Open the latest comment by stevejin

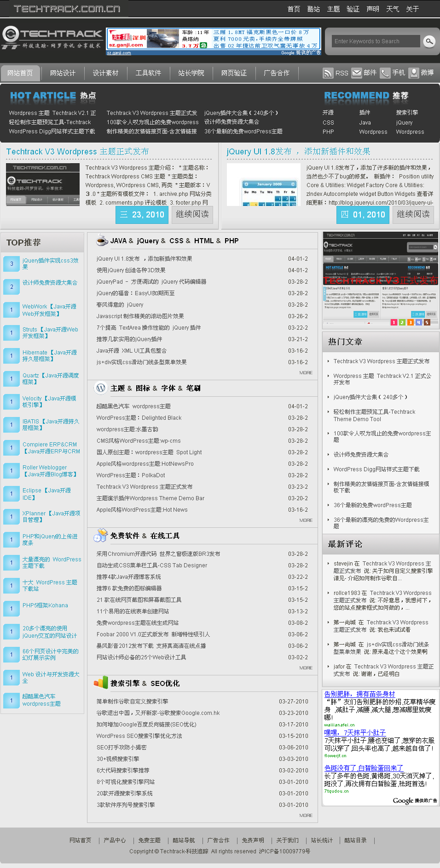383,571
